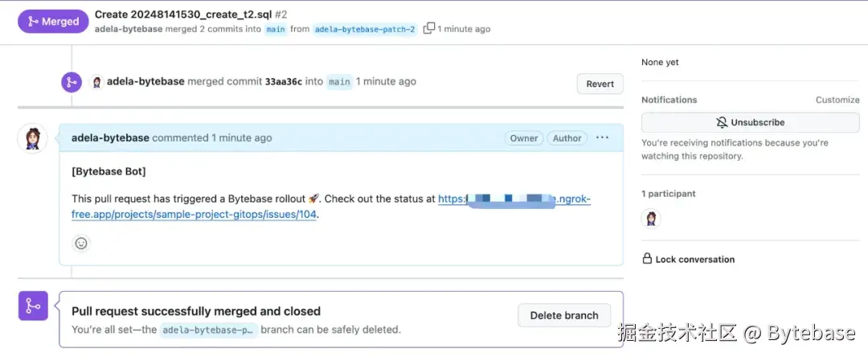Image resolution: width=868 pixels, height=357 pixels.
Task: Open the adela-bytebase-patch-2 branch link
Action: [365, 30]
